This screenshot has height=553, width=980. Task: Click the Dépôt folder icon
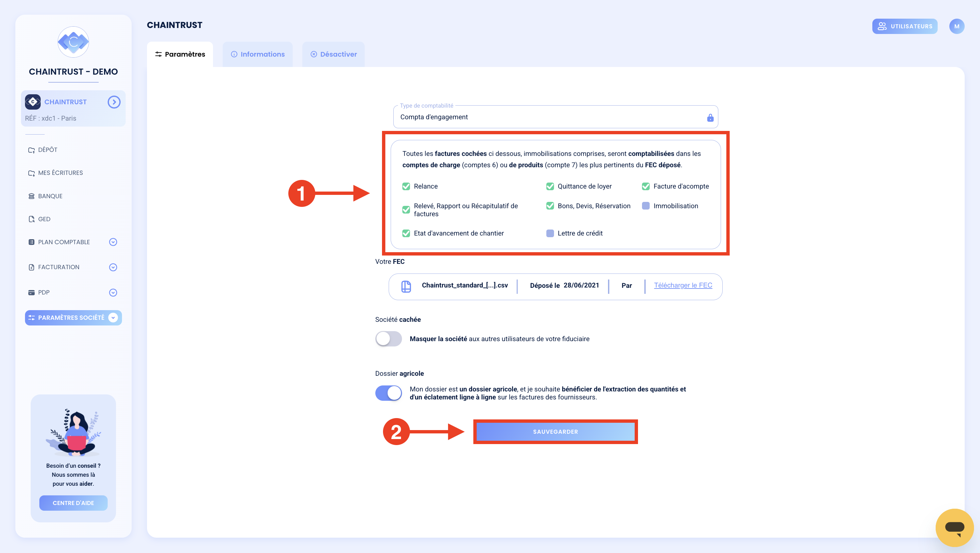(32, 150)
